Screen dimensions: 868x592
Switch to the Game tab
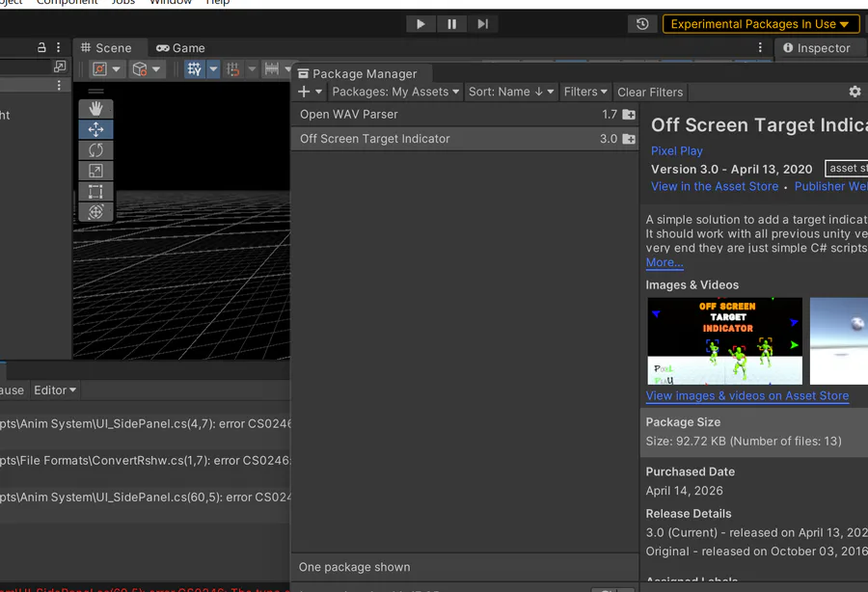tap(180, 48)
